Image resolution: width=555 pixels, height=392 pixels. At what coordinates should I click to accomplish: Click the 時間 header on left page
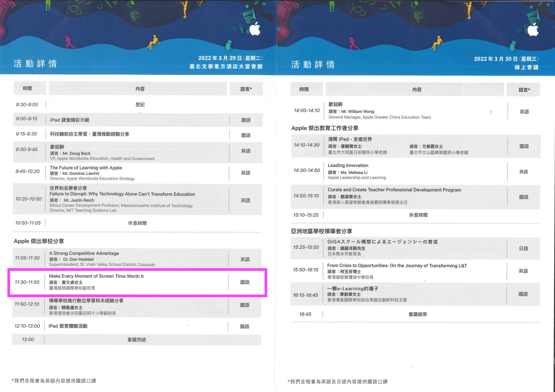pos(27,88)
